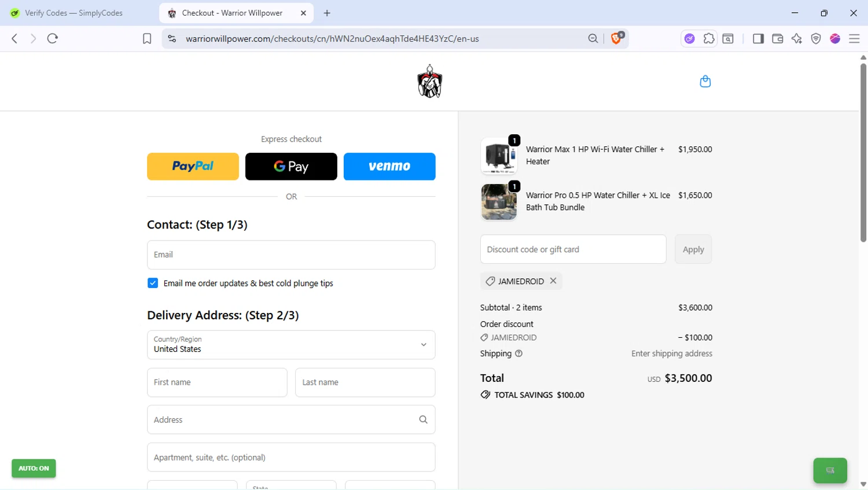Click the $1,950.00 item price
This screenshot has width=868, height=490.
click(695, 149)
